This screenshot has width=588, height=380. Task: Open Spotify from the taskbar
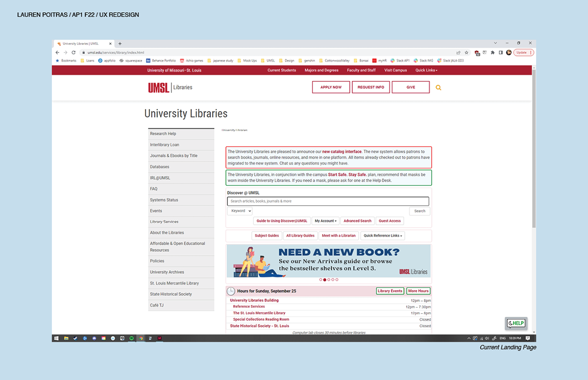click(131, 338)
